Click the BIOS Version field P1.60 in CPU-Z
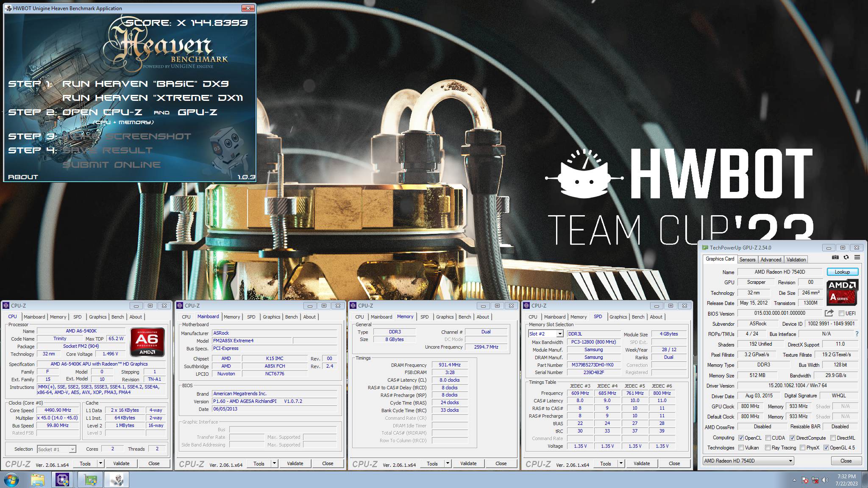Screen dimensions: 868x488 click(x=275, y=401)
